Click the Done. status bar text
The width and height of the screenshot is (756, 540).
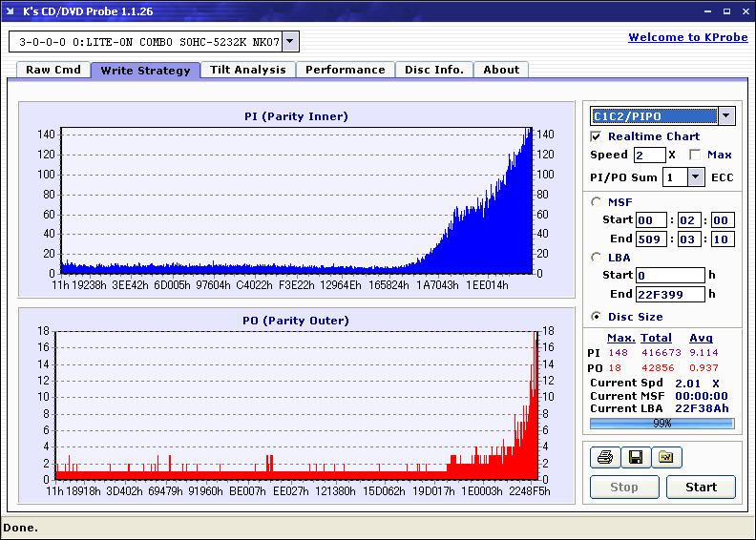[x=20, y=528]
